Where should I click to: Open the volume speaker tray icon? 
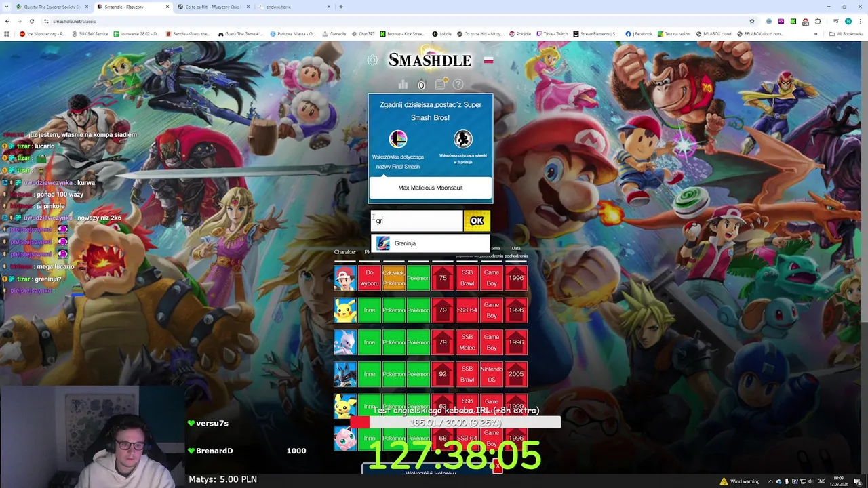coord(811,481)
